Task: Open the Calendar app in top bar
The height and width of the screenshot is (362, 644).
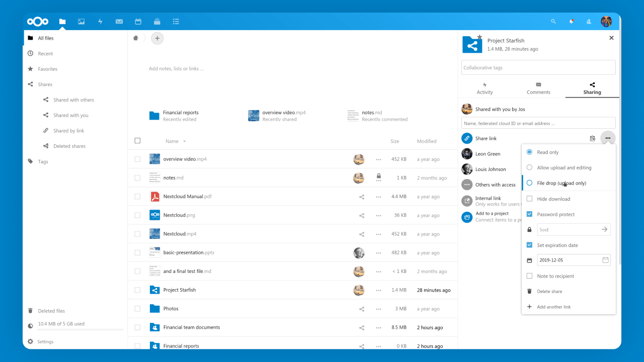Action: pyautogui.click(x=138, y=22)
